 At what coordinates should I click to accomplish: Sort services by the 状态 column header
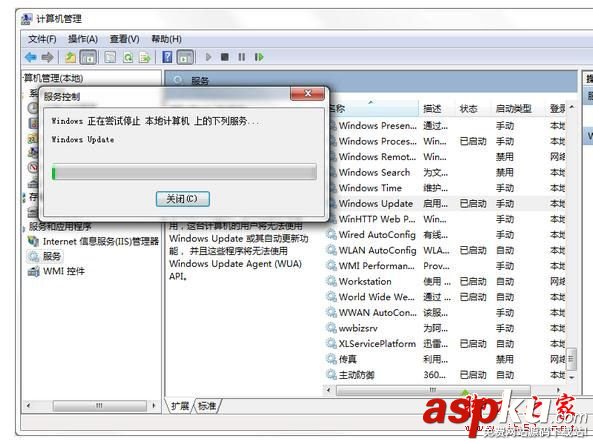click(472, 109)
